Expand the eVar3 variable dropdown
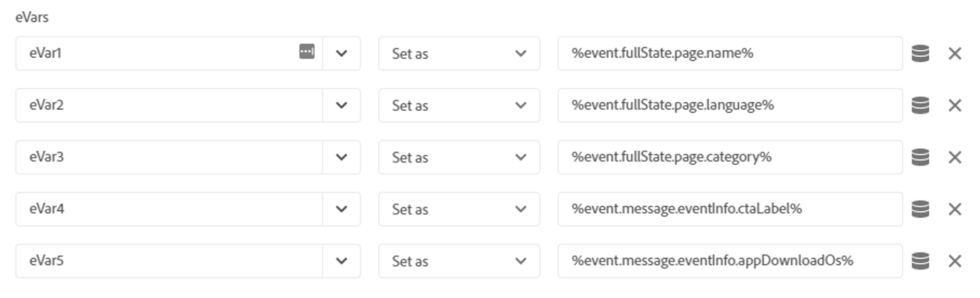The height and width of the screenshot is (298, 980). [342, 157]
